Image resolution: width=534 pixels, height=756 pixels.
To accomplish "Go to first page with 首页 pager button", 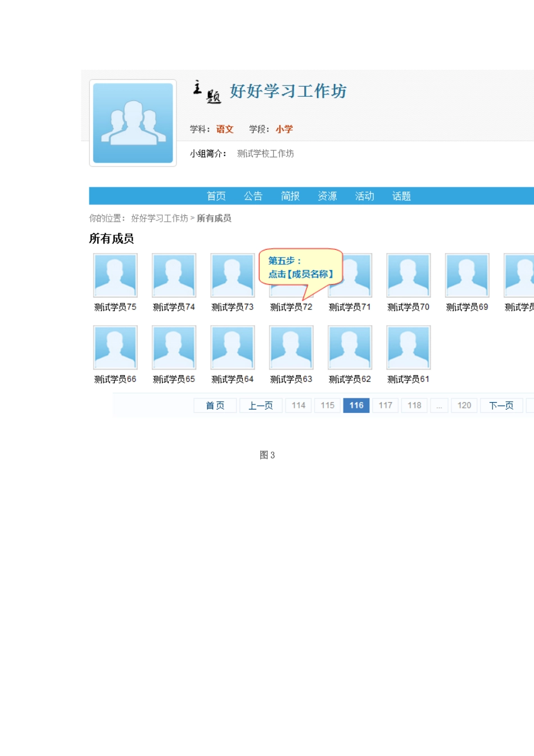I will [215, 406].
